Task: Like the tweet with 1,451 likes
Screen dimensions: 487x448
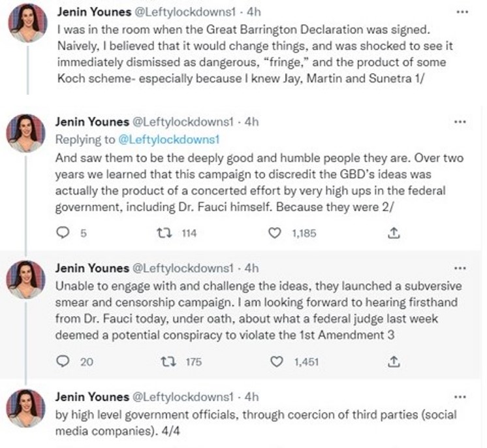Action: coord(276,360)
